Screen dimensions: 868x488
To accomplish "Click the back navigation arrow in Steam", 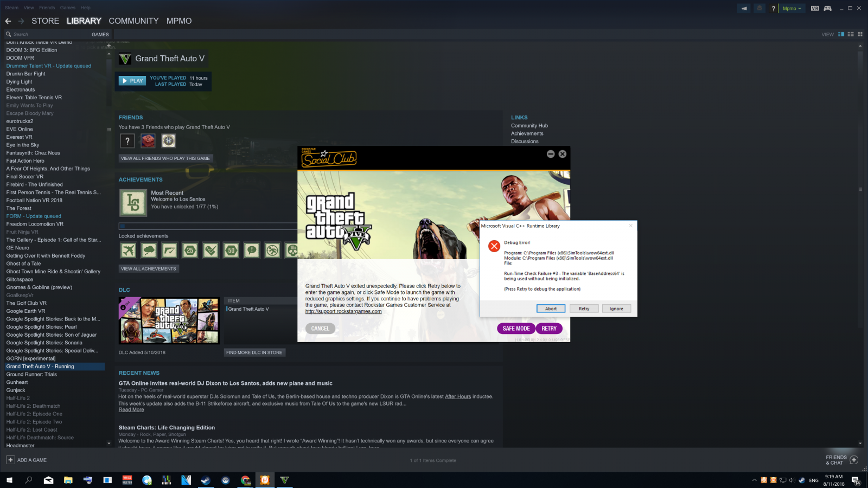I will [8, 21].
